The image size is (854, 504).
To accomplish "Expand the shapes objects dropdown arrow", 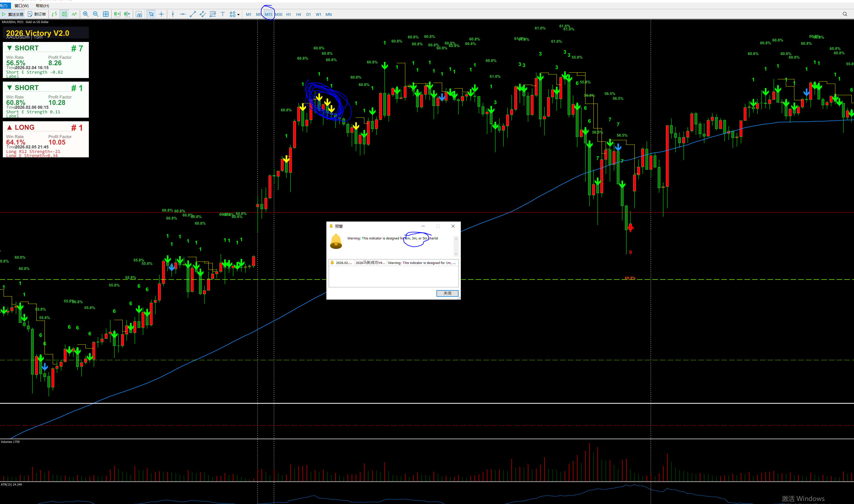I will click(239, 15).
